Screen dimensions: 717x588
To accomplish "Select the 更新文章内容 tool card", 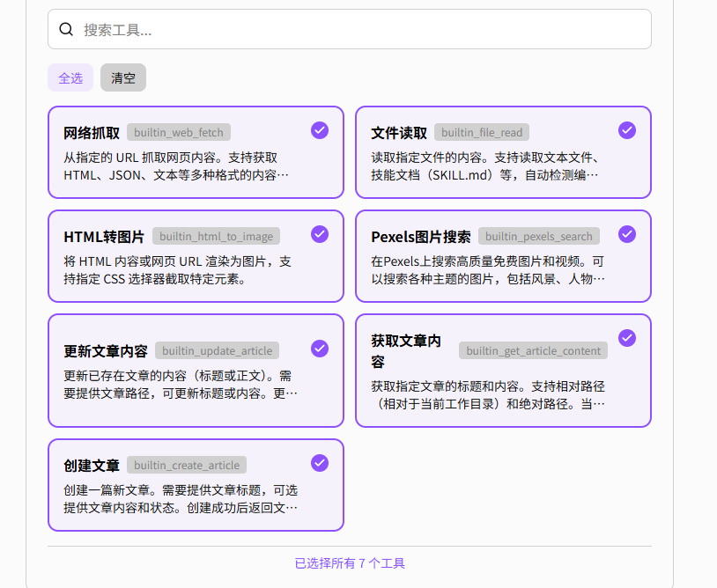I will 196,370.
